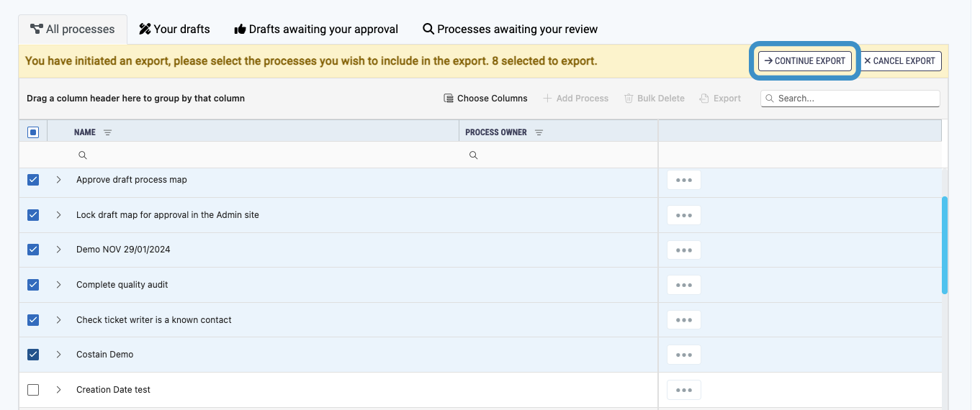Image resolution: width=980 pixels, height=410 pixels.
Task: Select 'Check ticket writer is a known contact' text
Action: pyautogui.click(x=154, y=320)
